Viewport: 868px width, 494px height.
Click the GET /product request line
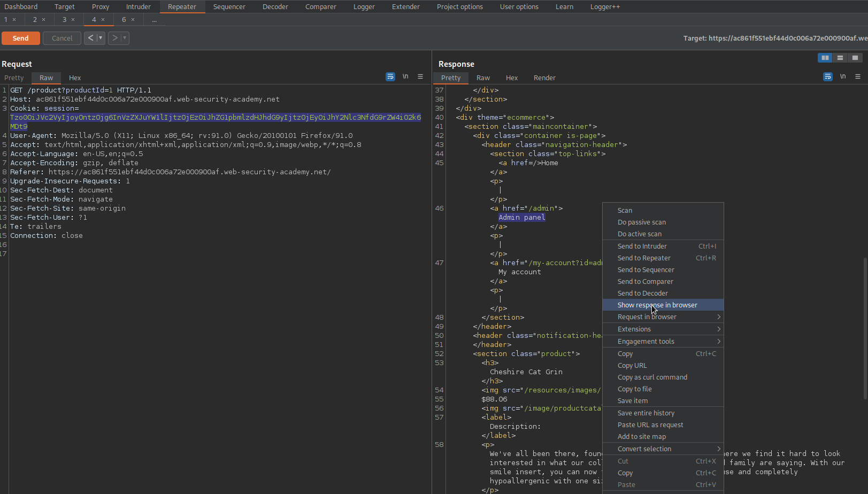[81, 90]
